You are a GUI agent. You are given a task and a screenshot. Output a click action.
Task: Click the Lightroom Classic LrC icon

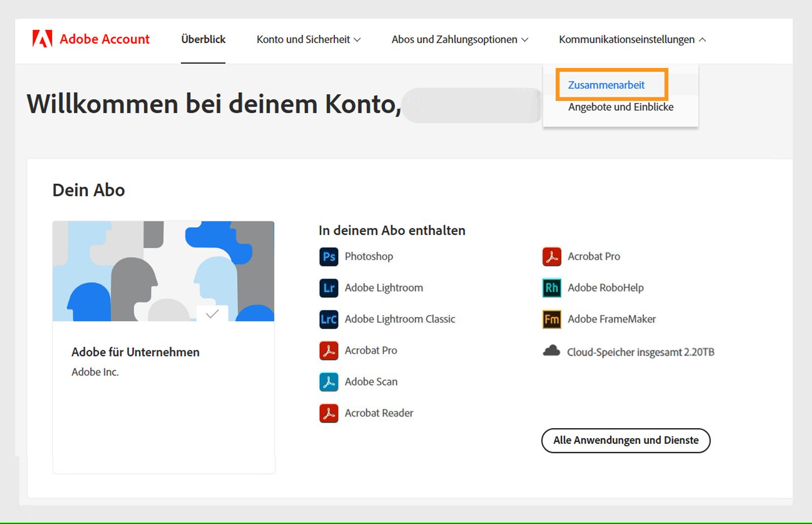(329, 319)
